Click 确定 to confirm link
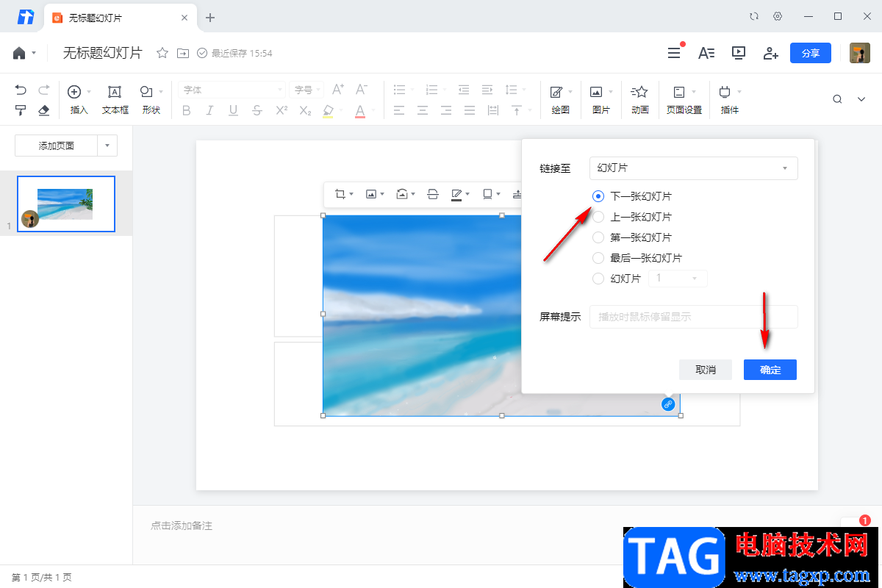This screenshot has height=588, width=882. [x=770, y=370]
